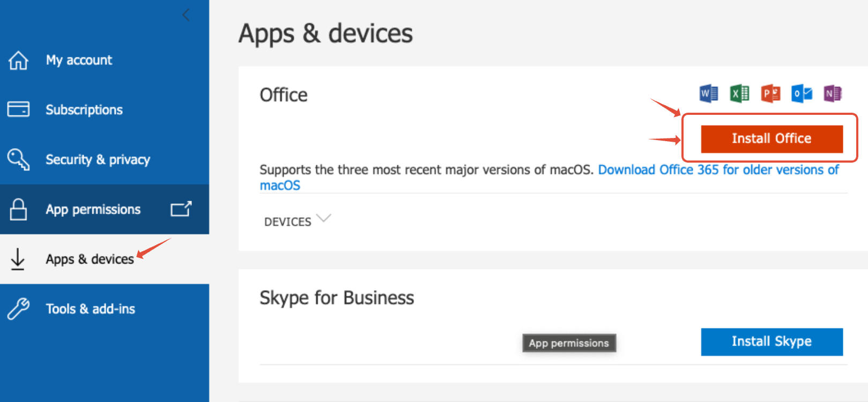Viewport: 868px width, 402px height.
Task: Collapse the sidebar with the chevron arrow
Action: click(186, 15)
